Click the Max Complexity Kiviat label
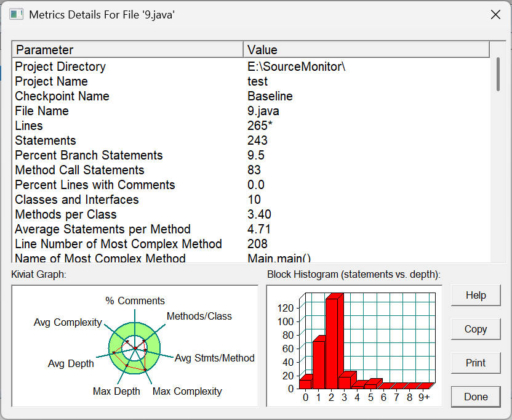Viewport: 512px width, 420px height. click(x=187, y=391)
